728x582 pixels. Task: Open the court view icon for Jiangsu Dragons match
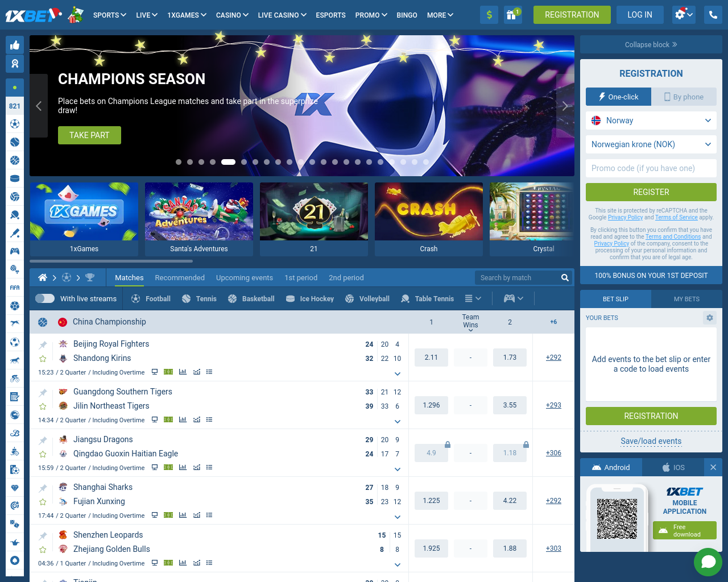click(168, 467)
